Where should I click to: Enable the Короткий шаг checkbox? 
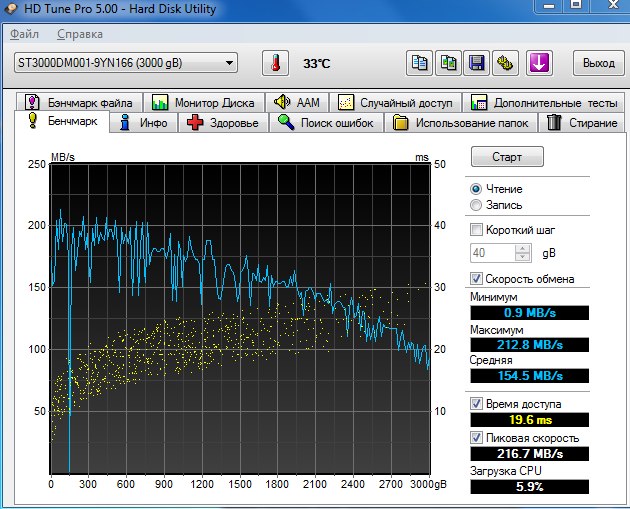(477, 230)
